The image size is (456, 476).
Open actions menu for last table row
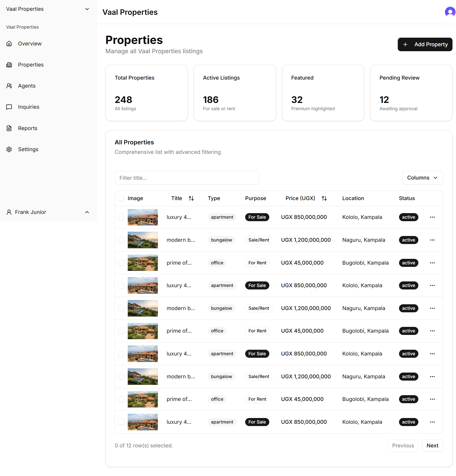click(432, 422)
